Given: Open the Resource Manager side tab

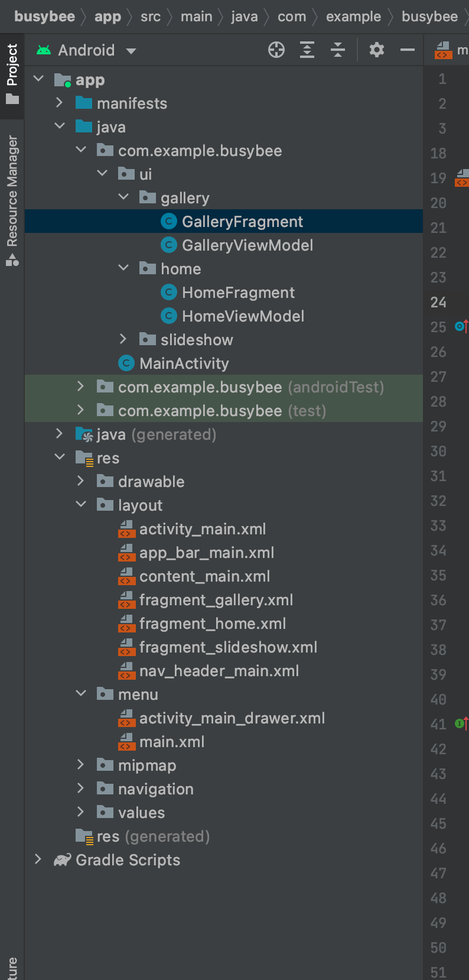Looking at the screenshot, I should (x=12, y=200).
